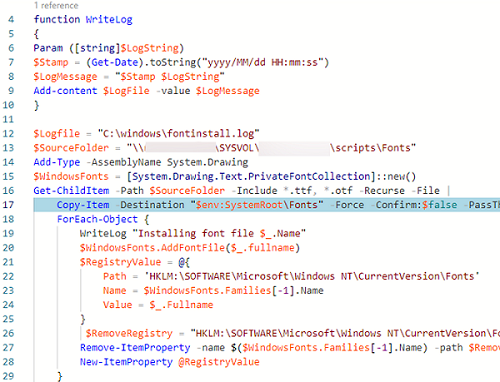Click the HKLM registry path string on line 22
The height and width of the screenshot is (382, 500).
click(x=312, y=276)
